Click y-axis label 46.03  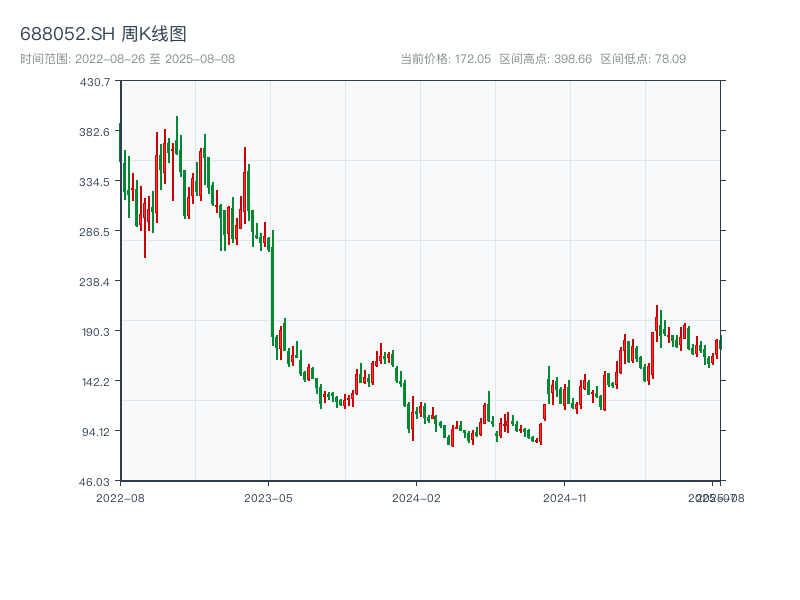[94, 482]
